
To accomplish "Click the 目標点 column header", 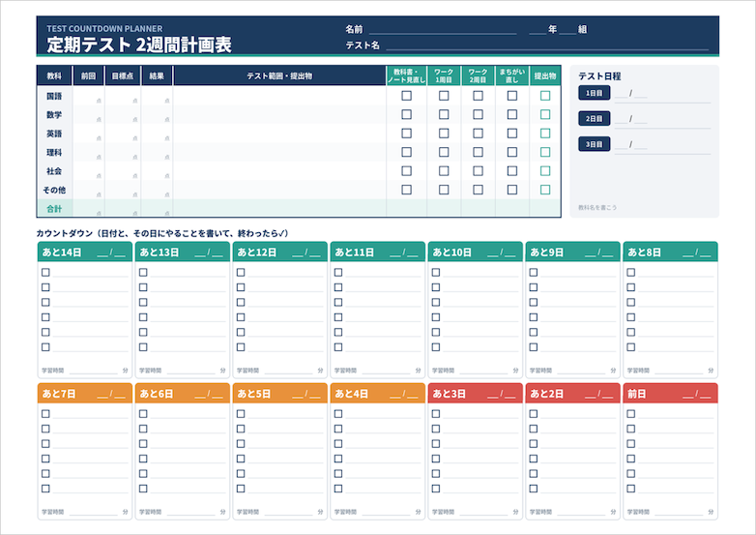I will pos(123,75).
